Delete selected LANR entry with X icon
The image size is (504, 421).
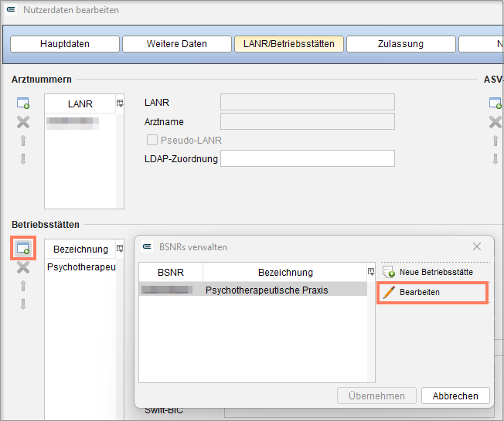click(23, 122)
